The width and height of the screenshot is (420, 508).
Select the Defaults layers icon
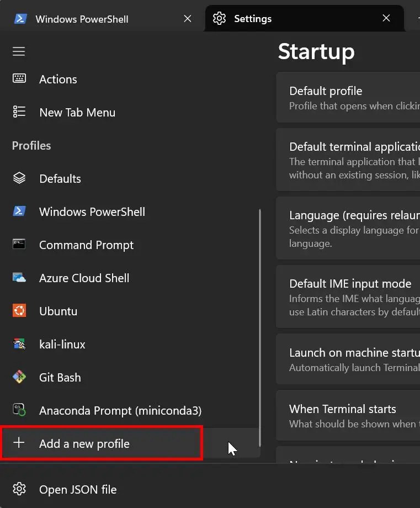pos(19,178)
